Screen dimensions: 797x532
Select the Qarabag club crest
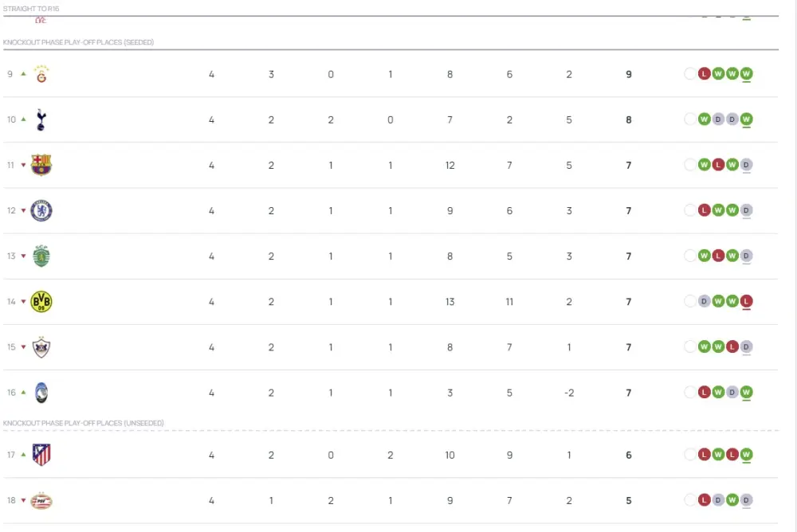coord(41,347)
